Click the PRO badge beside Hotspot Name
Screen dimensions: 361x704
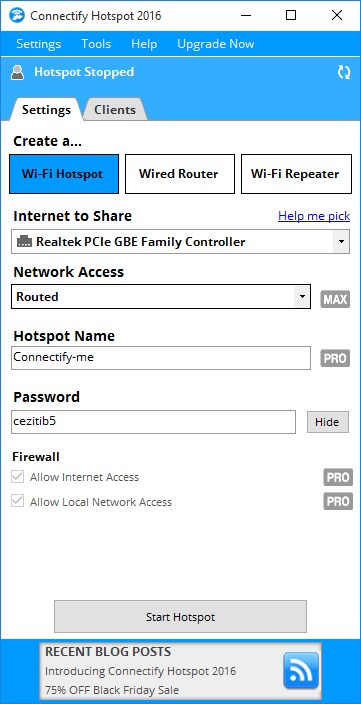click(335, 358)
